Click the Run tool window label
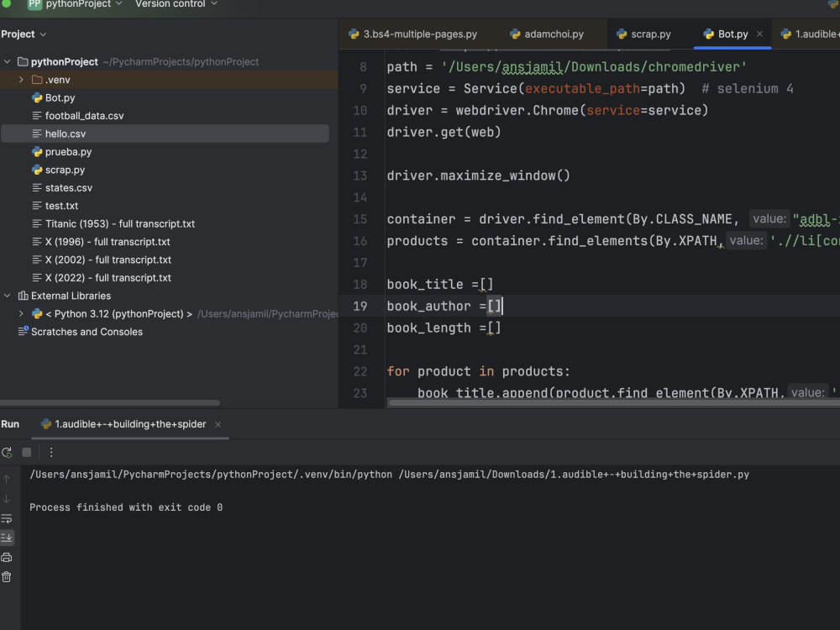Viewport: 840px width, 630px height. click(10, 424)
